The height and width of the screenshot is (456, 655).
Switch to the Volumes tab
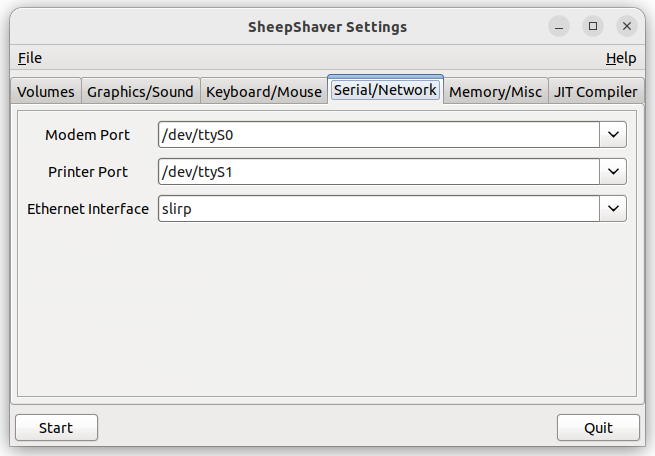[x=46, y=91]
